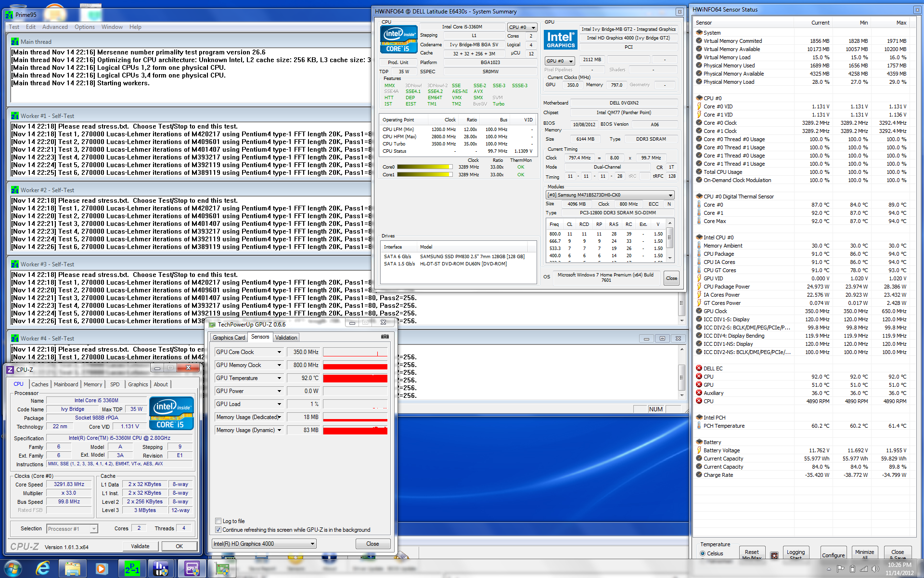The height and width of the screenshot is (578, 924).
Task: Click Worker #3 window vertical scrollbar
Action: pyautogui.click(x=681, y=307)
